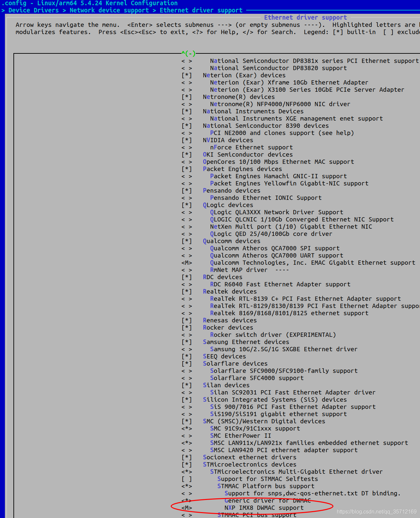Select SMC EtherPower II entry
Image resolution: width=420 pixels, height=518 pixels.
241,436
